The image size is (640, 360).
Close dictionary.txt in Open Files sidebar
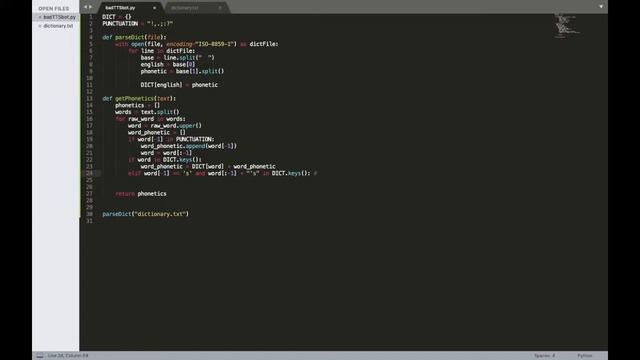pos(40,26)
